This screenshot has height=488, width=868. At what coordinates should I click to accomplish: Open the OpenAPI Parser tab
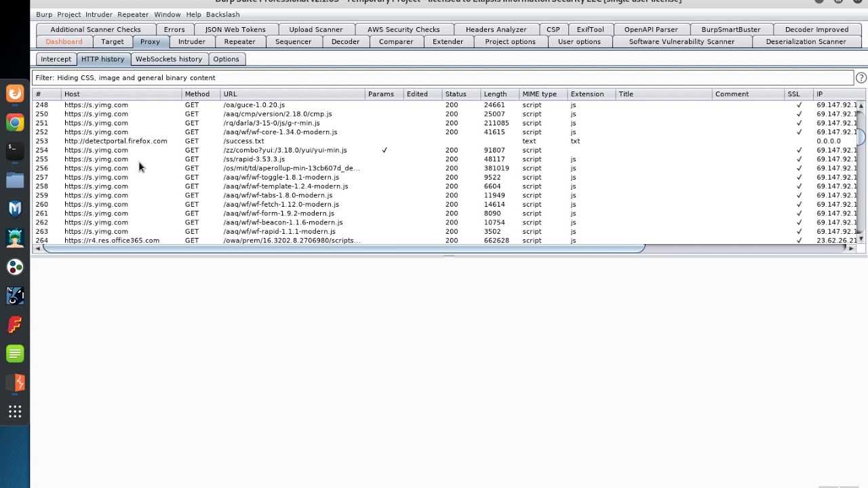[x=651, y=29]
